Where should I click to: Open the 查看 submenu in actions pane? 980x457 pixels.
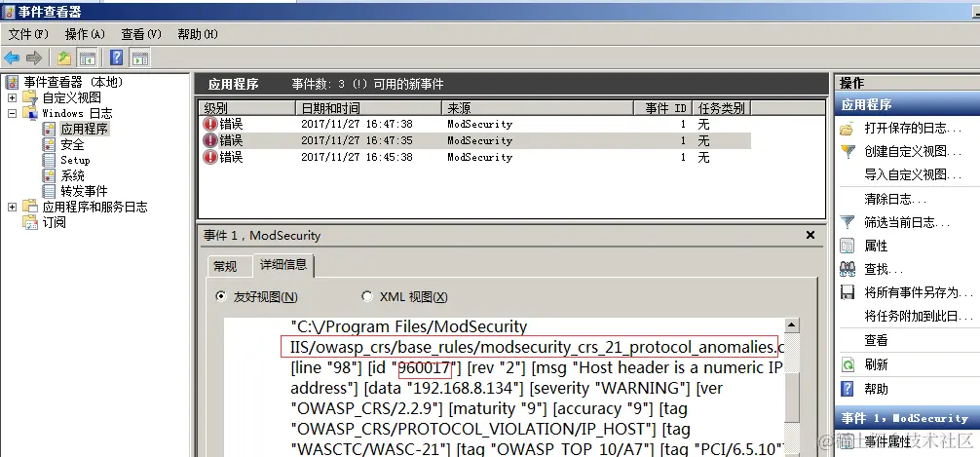(876, 341)
